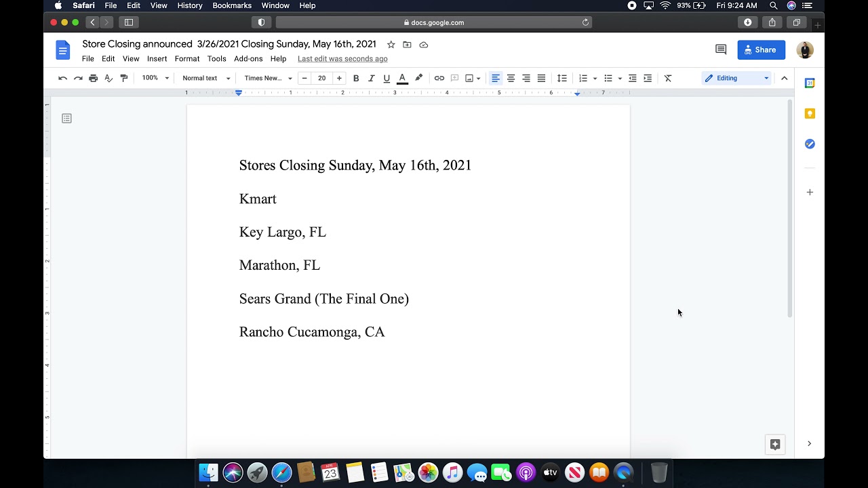
Task: Click the document vertical scrollbar
Action: (789, 209)
